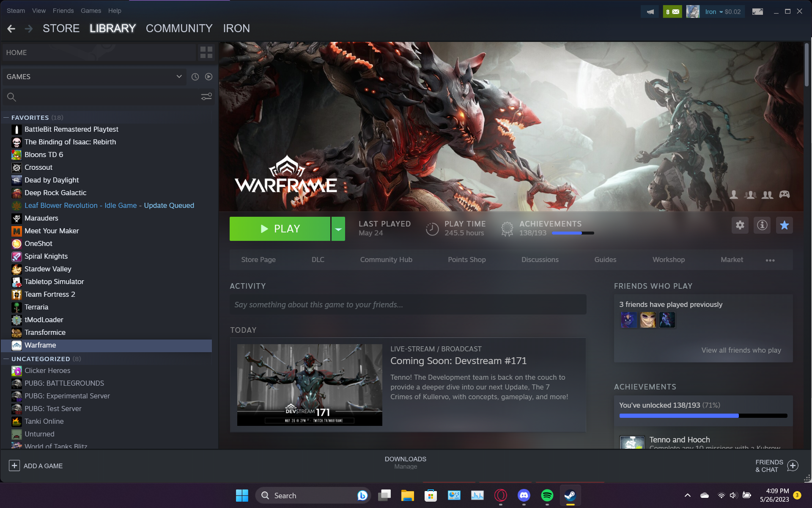The width and height of the screenshot is (812, 508).
Task: Expand Play button dropdown arrow
Action: (338, 229)
